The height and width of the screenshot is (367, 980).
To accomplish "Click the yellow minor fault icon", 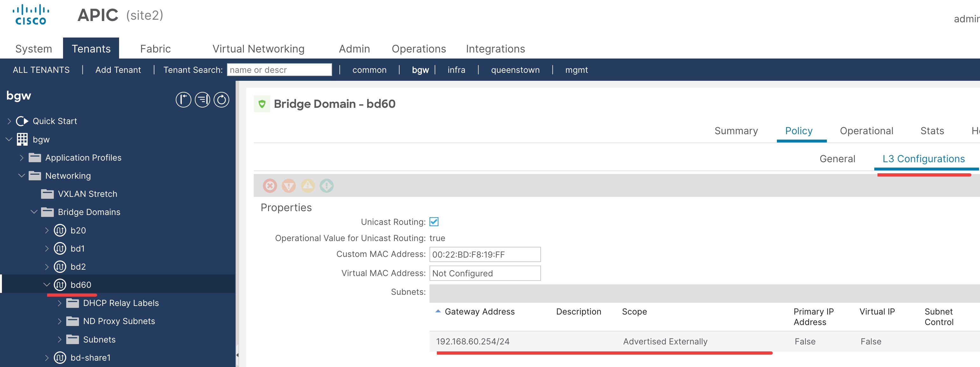I will click(x=308, y=186).
